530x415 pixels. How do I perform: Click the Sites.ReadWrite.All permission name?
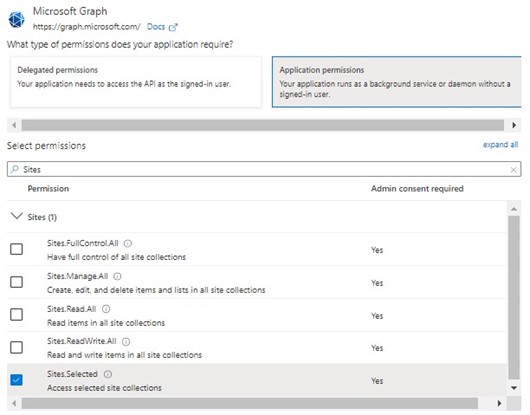click(82, 341)
